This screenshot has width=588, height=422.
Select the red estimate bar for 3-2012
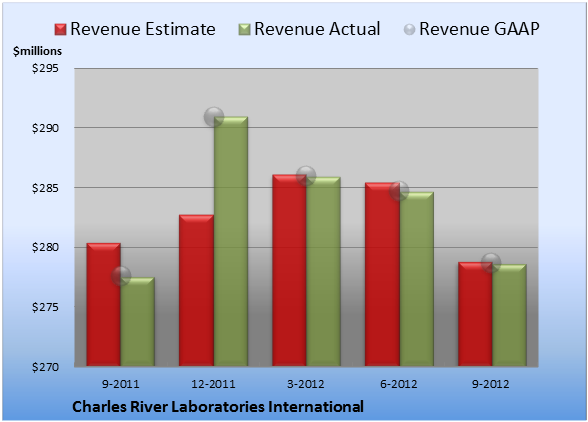click(x=289, y=270)
